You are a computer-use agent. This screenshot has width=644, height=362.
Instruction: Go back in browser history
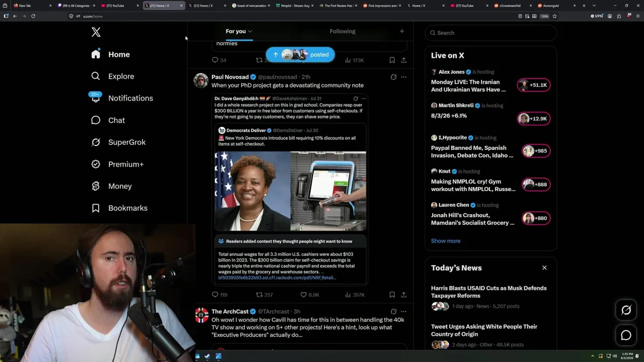pos(15,16)
